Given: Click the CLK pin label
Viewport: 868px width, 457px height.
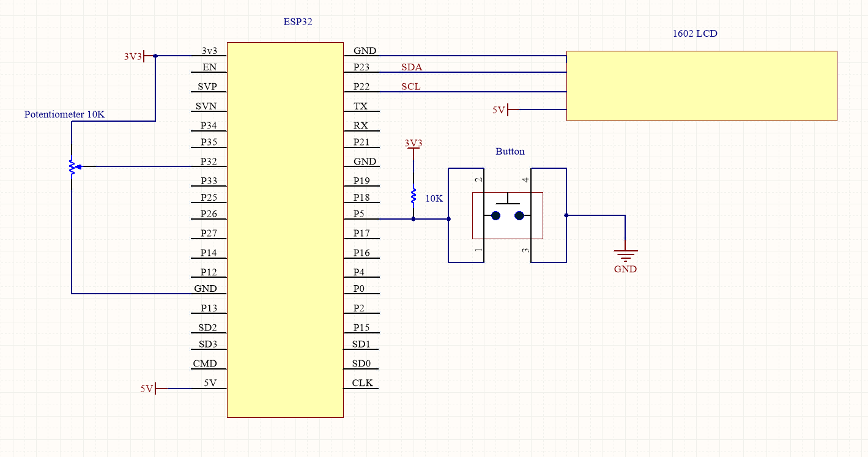Looking at the screenshot, I should pyautogui.click(x=362, y=383).
